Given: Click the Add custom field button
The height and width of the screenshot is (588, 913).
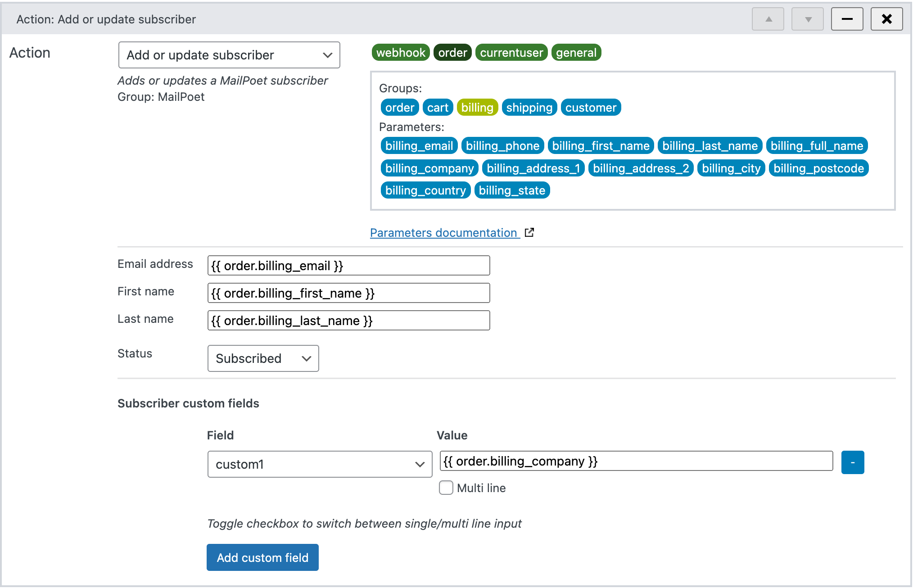Looking at the screenshot, I should click(x=262, y=557).
